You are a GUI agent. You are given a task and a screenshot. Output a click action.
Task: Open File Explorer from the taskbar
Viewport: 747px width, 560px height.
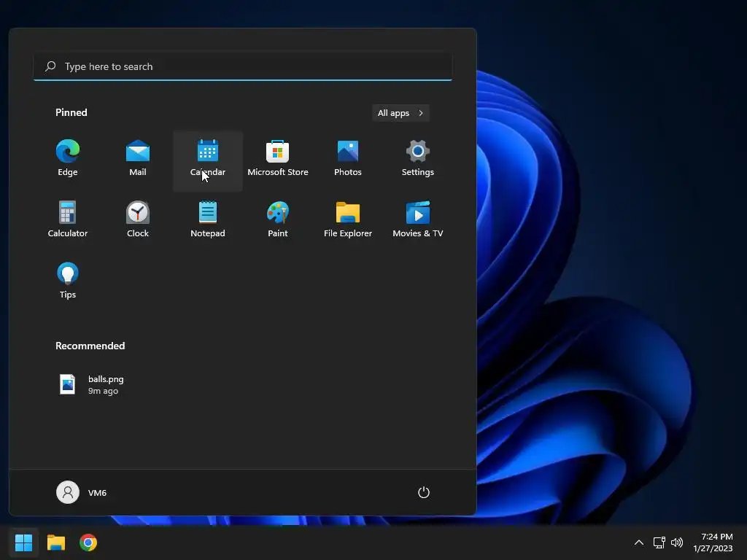click(x=55, y=542)
